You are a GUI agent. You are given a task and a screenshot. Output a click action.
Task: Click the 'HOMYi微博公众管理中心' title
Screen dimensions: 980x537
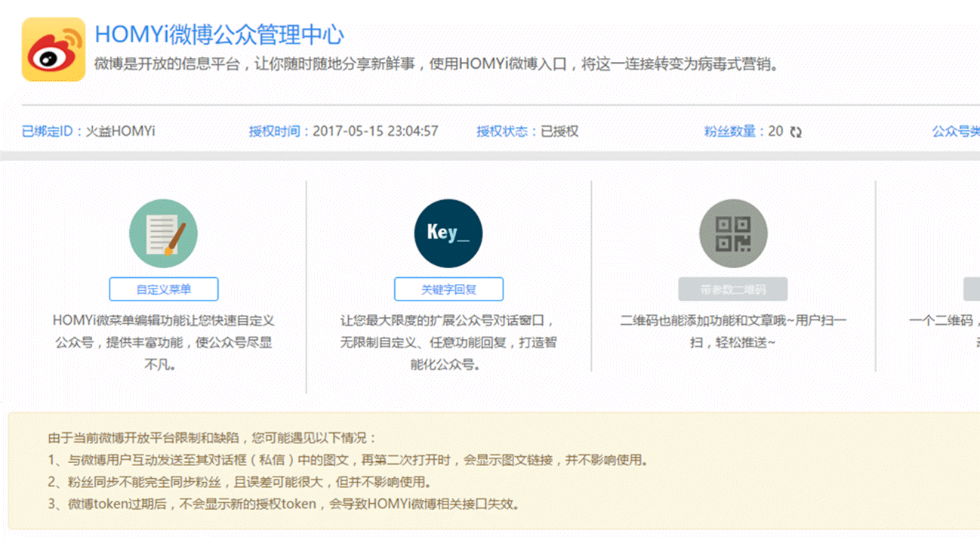[220, 34]
